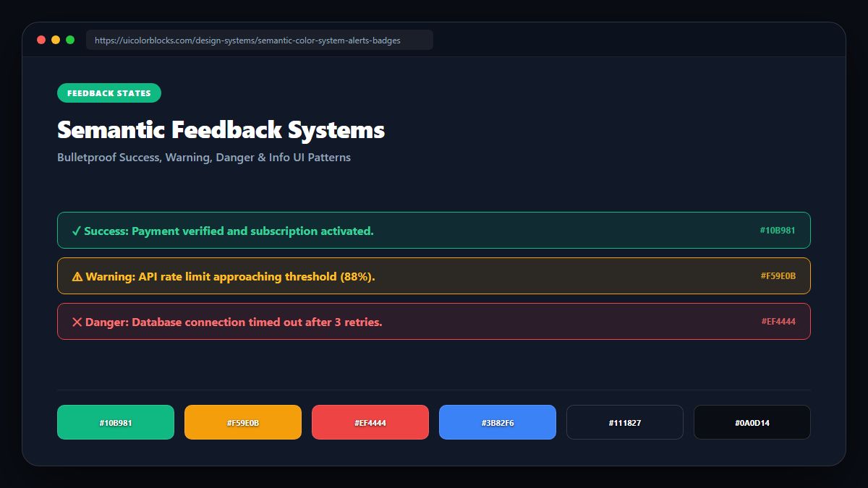Click the X icon in Danger alert

tap(77, 322)
